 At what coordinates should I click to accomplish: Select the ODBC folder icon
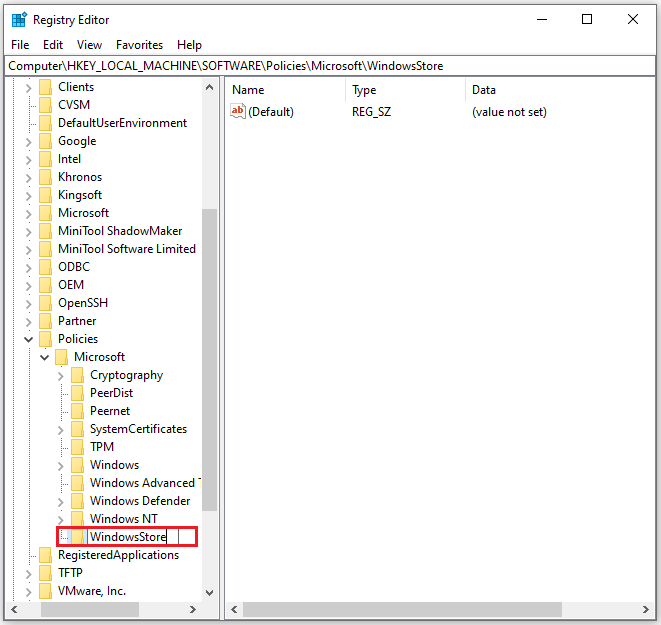pyautogui.click(x=45, y=267)
